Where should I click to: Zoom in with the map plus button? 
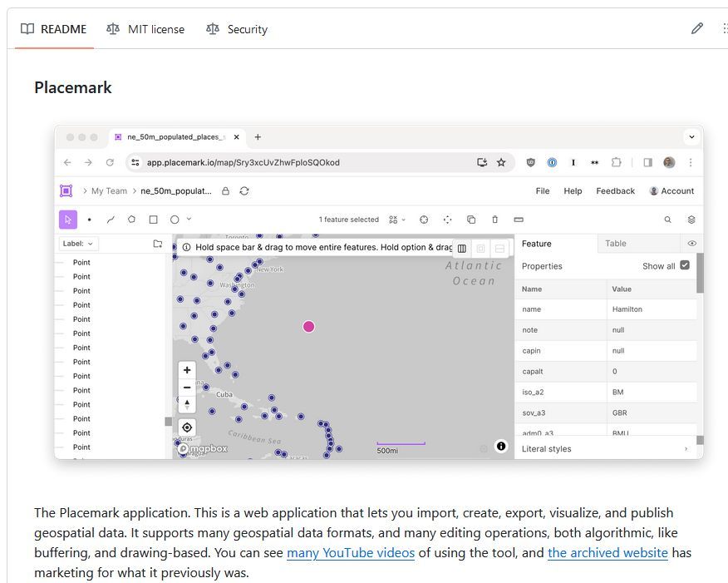click(187, 370)
